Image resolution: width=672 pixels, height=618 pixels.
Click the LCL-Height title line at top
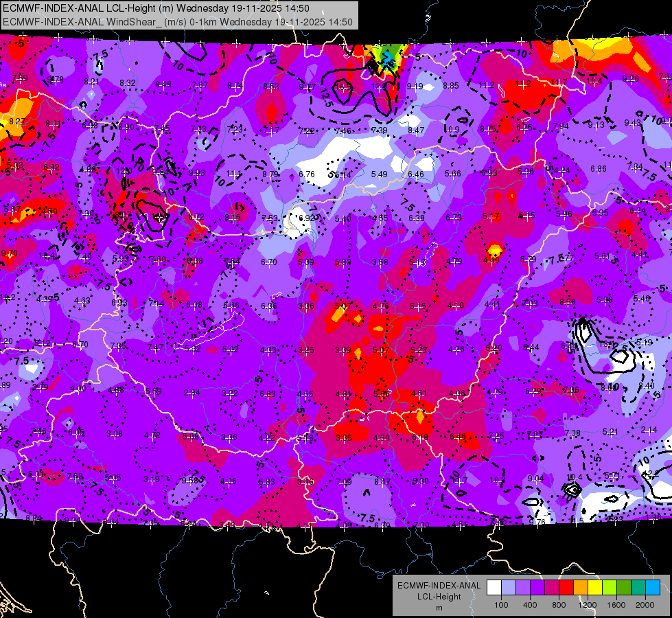[156, 8]
